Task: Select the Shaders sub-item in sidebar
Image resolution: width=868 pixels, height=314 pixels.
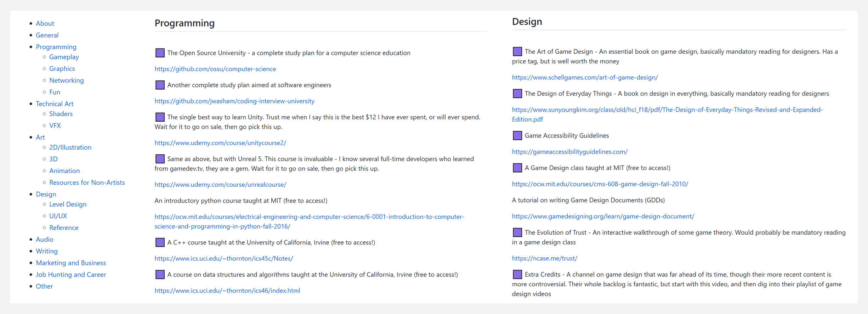Action: pyautogui.click(x=61, y=114)
